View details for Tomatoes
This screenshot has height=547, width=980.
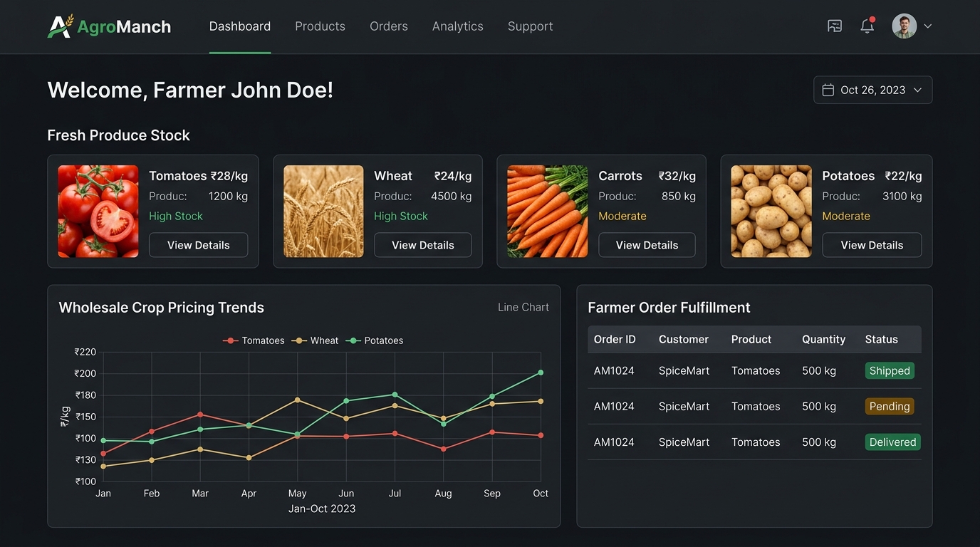[x=198, y=245]
